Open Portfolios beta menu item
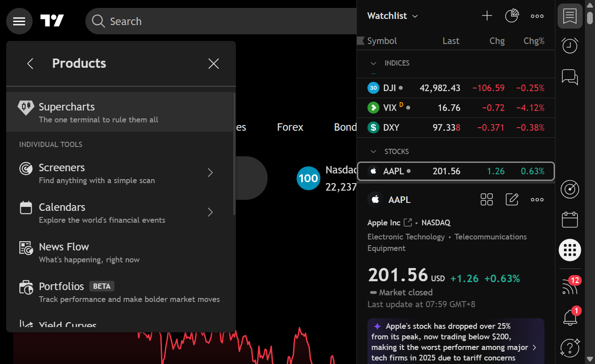 pyautogui.click(x=120, y=292)
